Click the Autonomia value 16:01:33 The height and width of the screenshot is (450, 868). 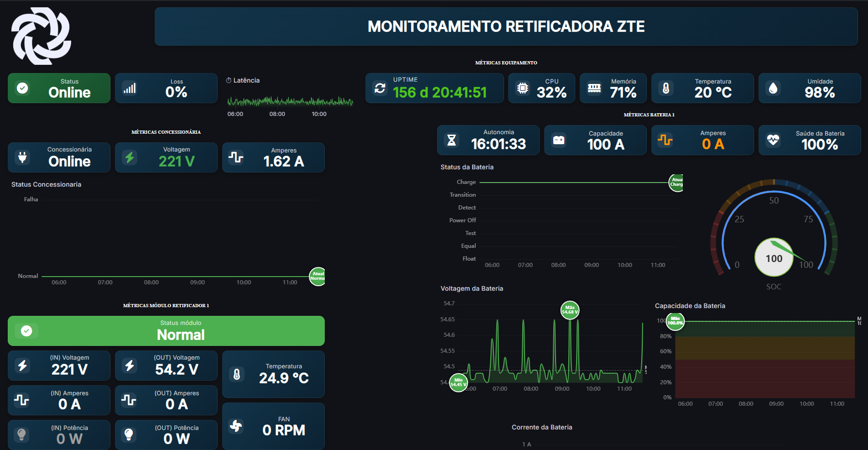pyautogui.click(x=499, y=144)
